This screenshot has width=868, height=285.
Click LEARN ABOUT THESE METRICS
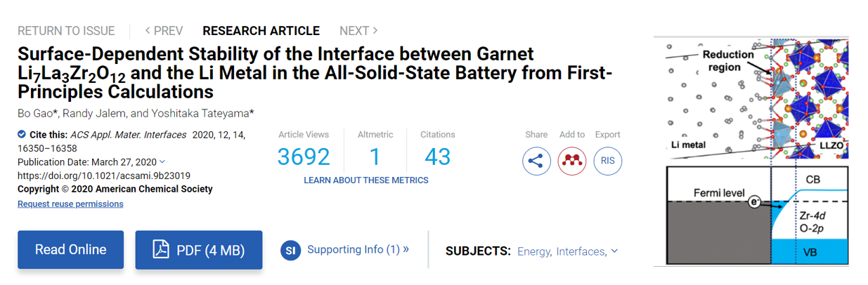click(x=366, y=180)
